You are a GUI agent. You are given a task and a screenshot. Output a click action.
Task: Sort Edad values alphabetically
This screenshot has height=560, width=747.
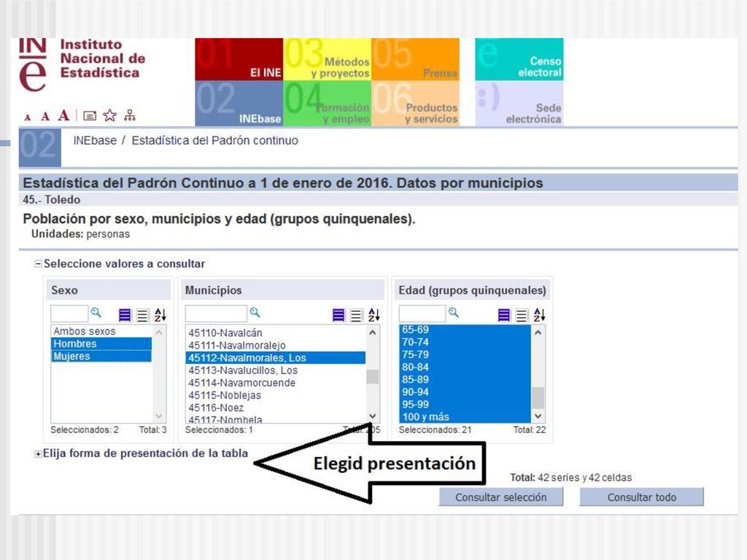tap(539, 315)
